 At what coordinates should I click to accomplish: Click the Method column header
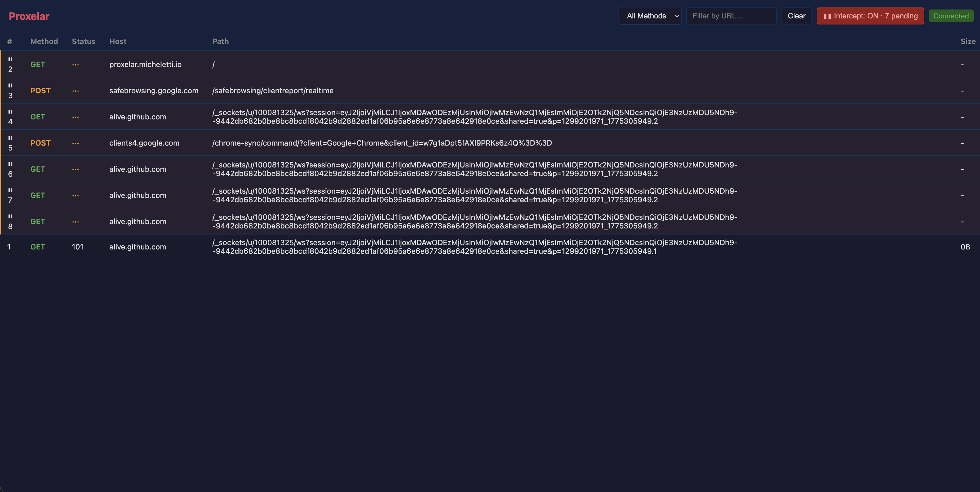(44, 41)
